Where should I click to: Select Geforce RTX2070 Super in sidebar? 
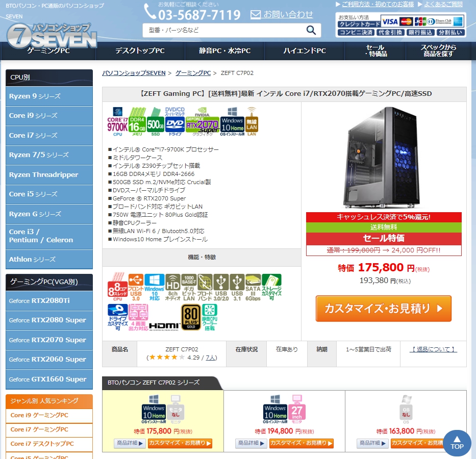coord(49,340)
